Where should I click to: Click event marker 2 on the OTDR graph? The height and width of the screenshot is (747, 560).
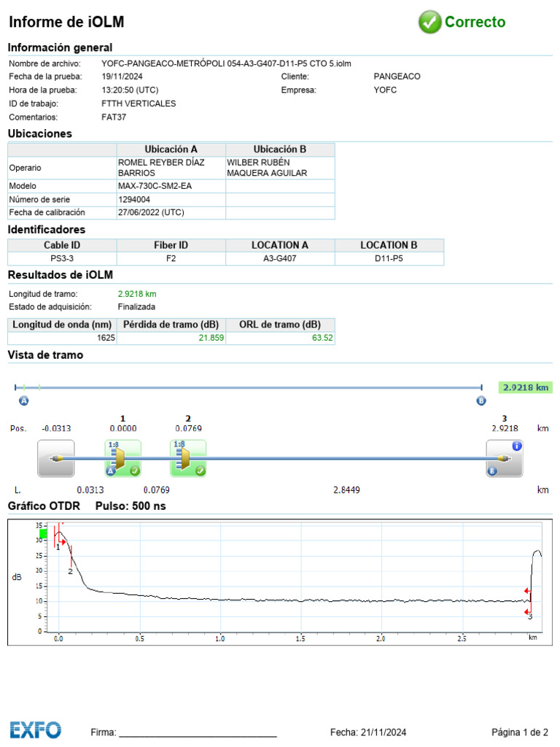(70, 571)
